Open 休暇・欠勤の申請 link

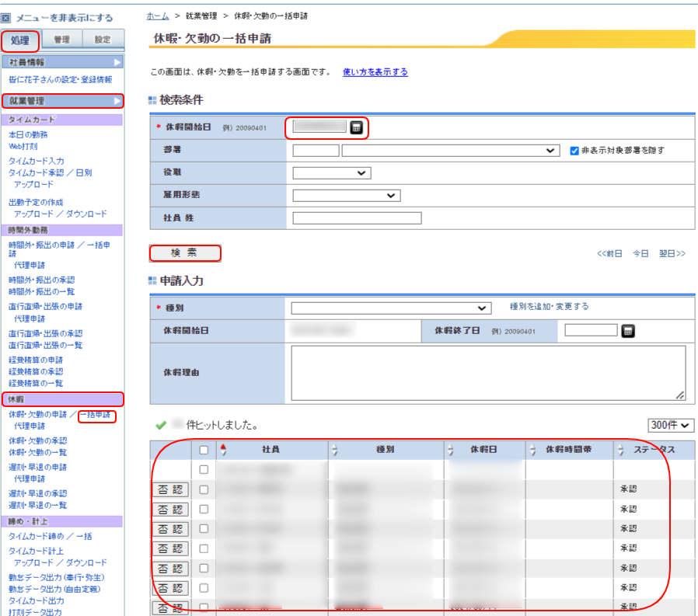(x=38, y=415)
